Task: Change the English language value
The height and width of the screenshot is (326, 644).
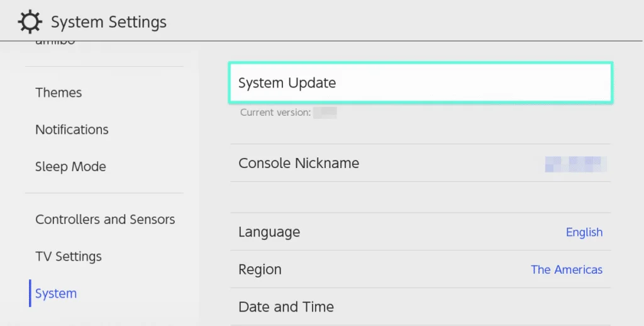Action: tap(584, 232)
